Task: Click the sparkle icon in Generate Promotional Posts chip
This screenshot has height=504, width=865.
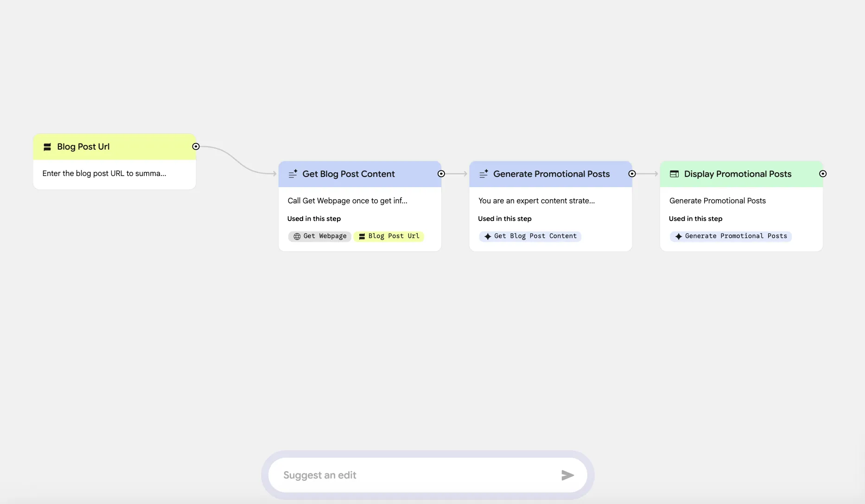Action: pyautogui.click(x=679, y=236)
